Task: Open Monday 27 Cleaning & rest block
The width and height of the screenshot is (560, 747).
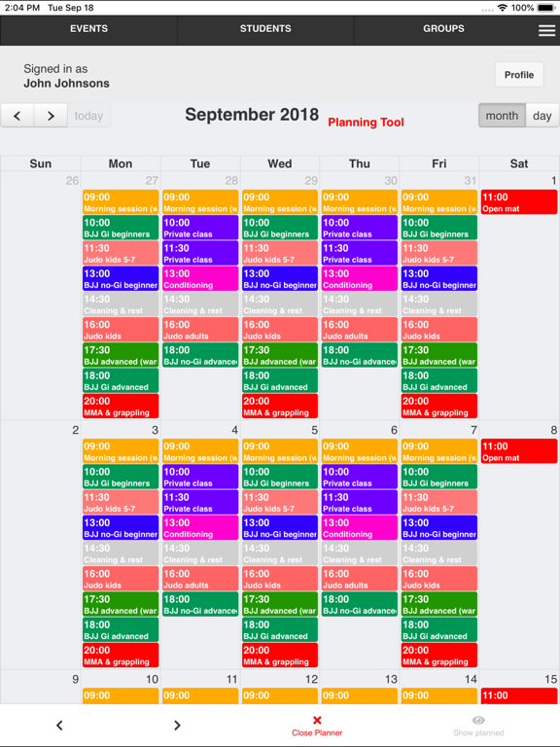Action: click(x=121, y=304)
